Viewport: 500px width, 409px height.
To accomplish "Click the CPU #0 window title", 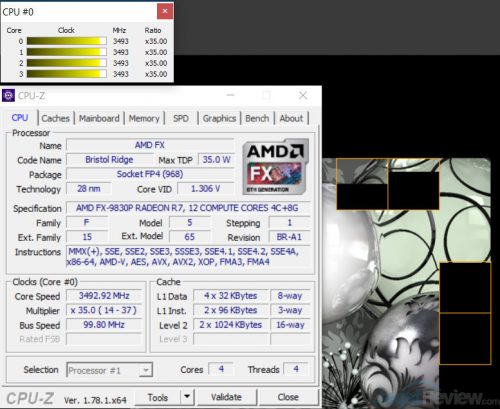I will coord(18,12).
